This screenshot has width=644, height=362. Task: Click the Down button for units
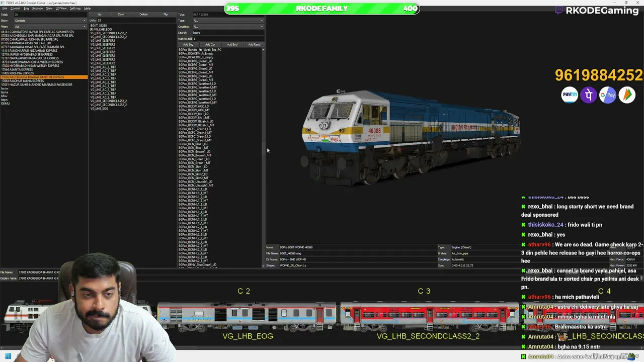(122, 14)
